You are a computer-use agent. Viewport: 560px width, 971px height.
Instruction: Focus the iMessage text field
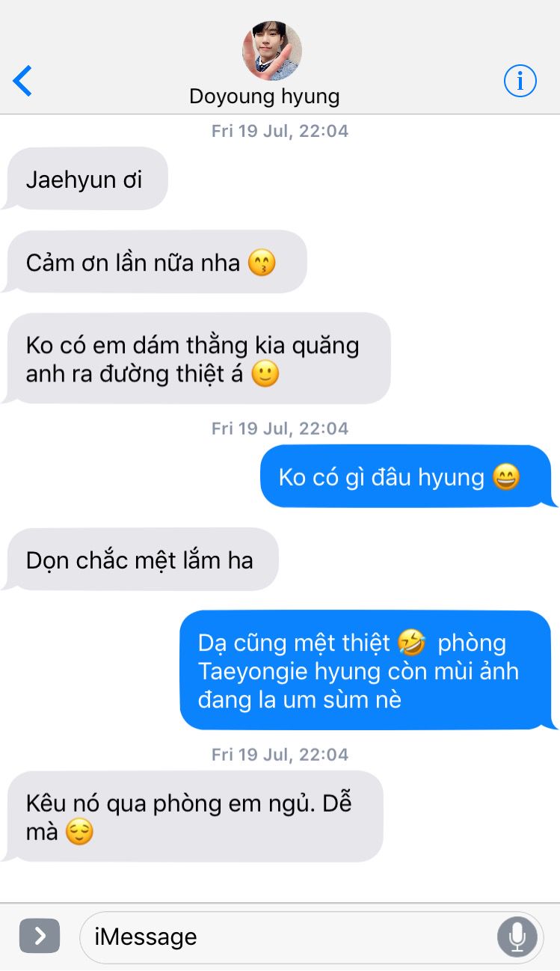pyautogui.click(x=312, y=936)
